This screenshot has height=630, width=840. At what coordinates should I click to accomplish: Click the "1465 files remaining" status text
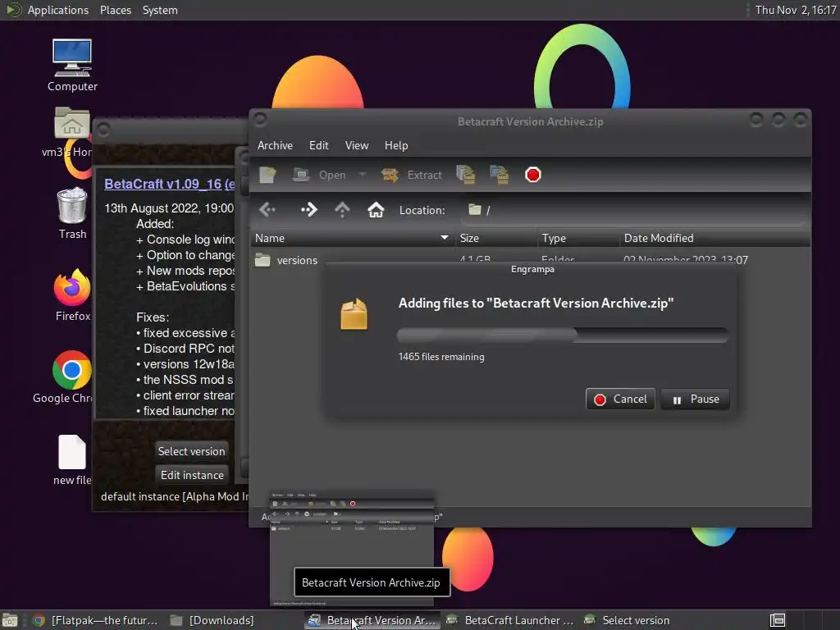pyautogui.click(x=441, y=357)
